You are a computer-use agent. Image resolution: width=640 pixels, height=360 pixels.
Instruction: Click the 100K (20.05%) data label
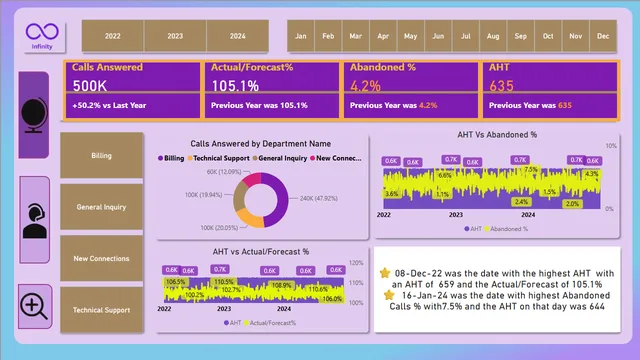pyautogui.click(x=219, y=227)
